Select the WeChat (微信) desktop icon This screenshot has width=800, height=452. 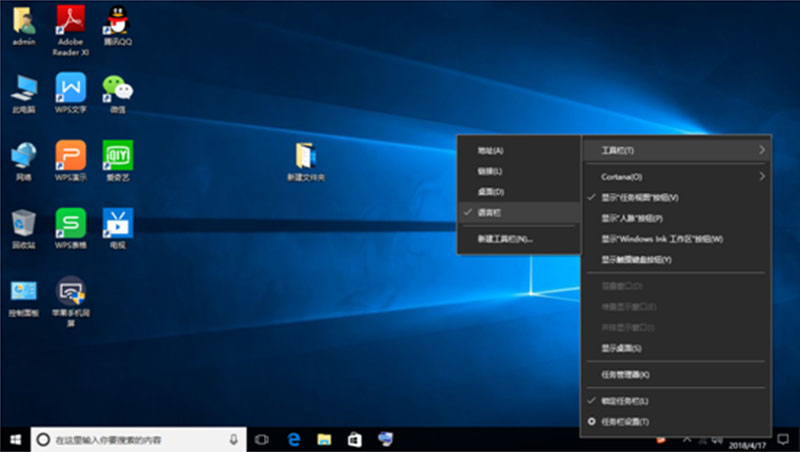click(118, 88)
